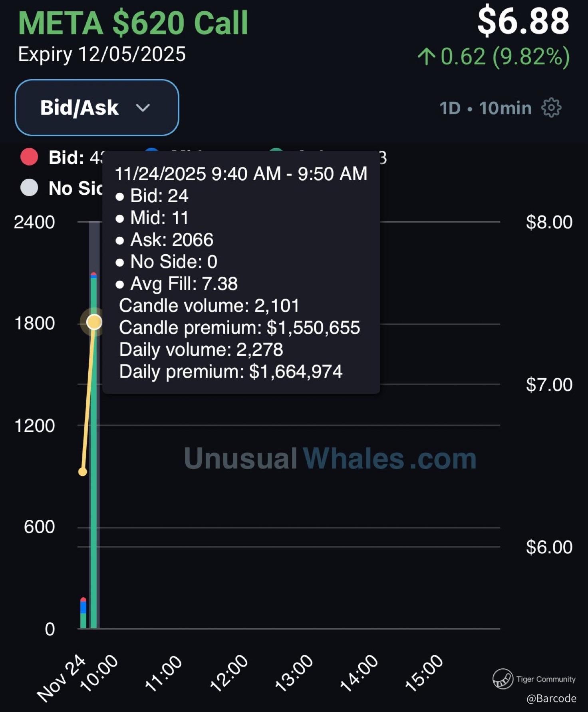Click the Tiger Community logo icon
The width and height of the screenshot is (588, 712).
[x=503, y=679]
